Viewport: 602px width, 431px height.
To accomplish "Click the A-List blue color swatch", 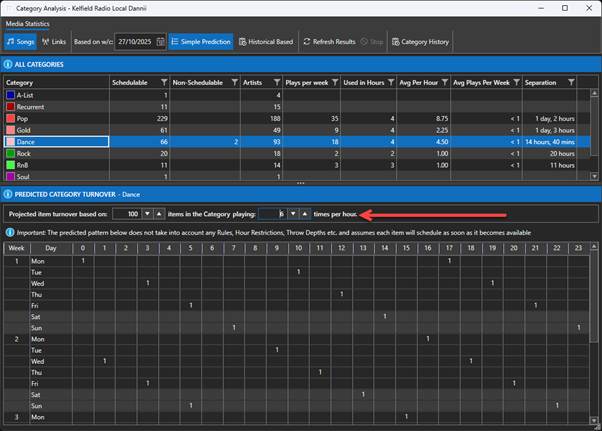I will 10,95.
